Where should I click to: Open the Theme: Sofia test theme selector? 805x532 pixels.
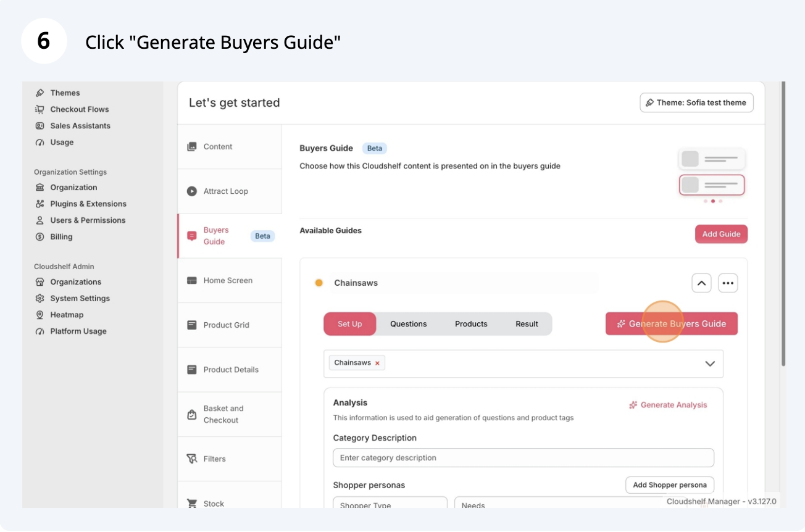coord(696,102)
